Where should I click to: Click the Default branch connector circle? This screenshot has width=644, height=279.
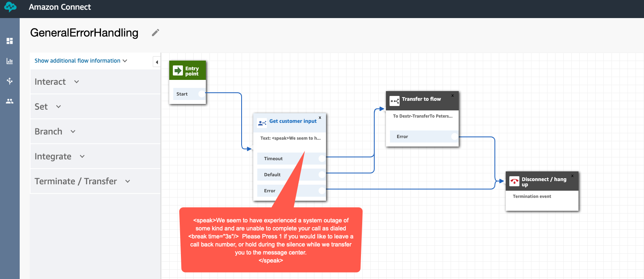322,175
